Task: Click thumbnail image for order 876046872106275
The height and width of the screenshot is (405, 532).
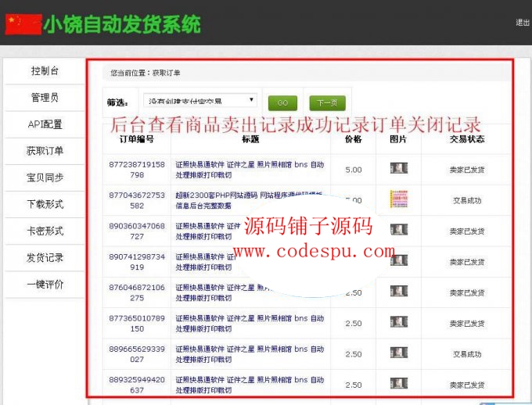Action: click(399, 291)
